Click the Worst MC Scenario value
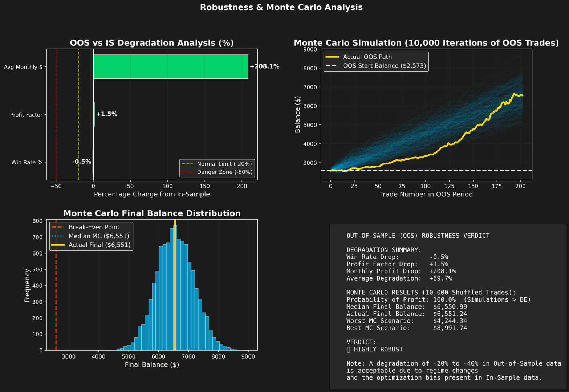 coord(450,321)
